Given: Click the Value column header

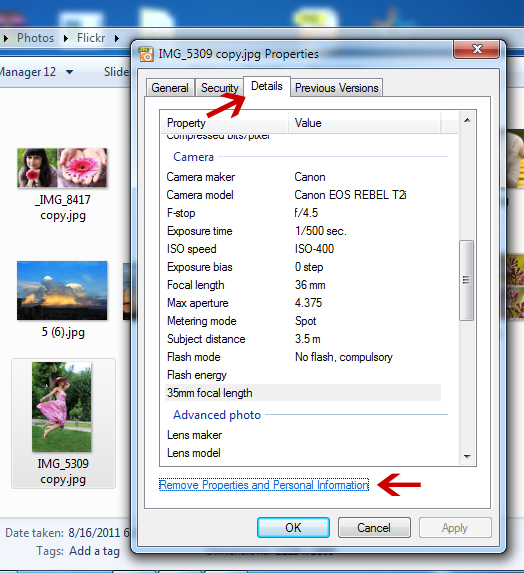Looking at the screenshot, I should click(364, 123).
